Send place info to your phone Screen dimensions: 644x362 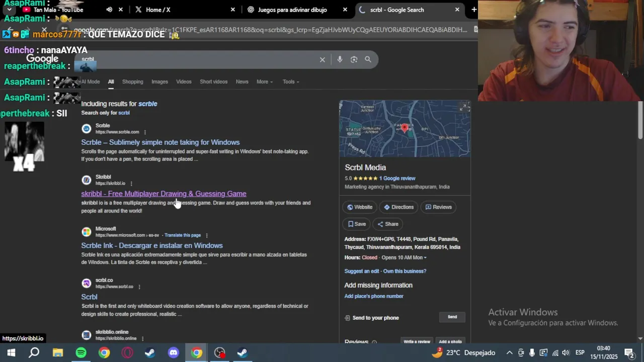pyautogui.click(x=452, y=317)
